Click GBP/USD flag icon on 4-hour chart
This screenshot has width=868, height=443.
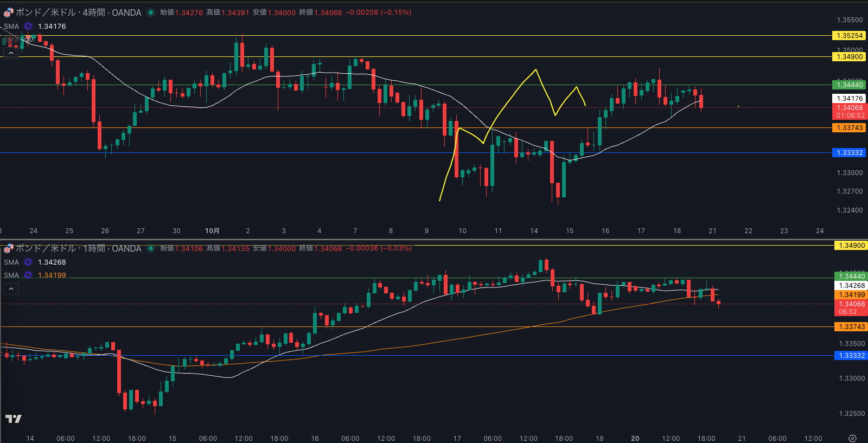coord(8,12)
